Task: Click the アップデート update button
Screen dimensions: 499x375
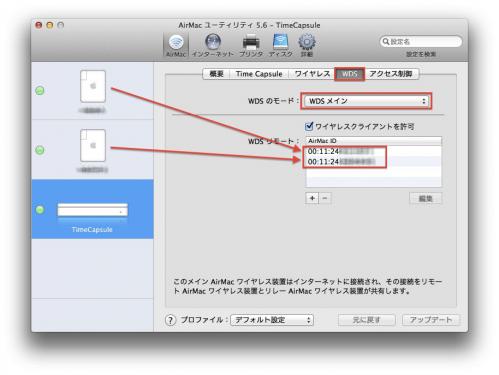Action: pos(431,320)
